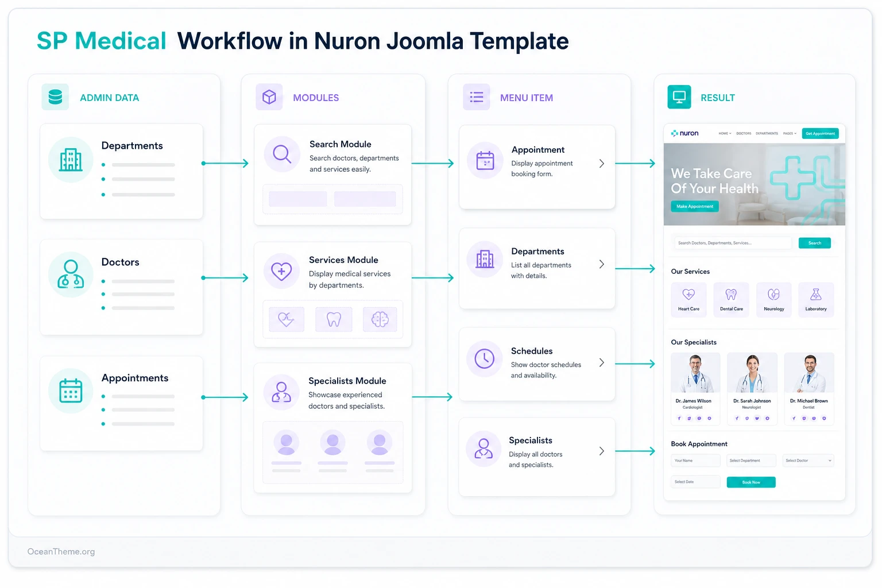Click the Your Name input field

(695, 461)
